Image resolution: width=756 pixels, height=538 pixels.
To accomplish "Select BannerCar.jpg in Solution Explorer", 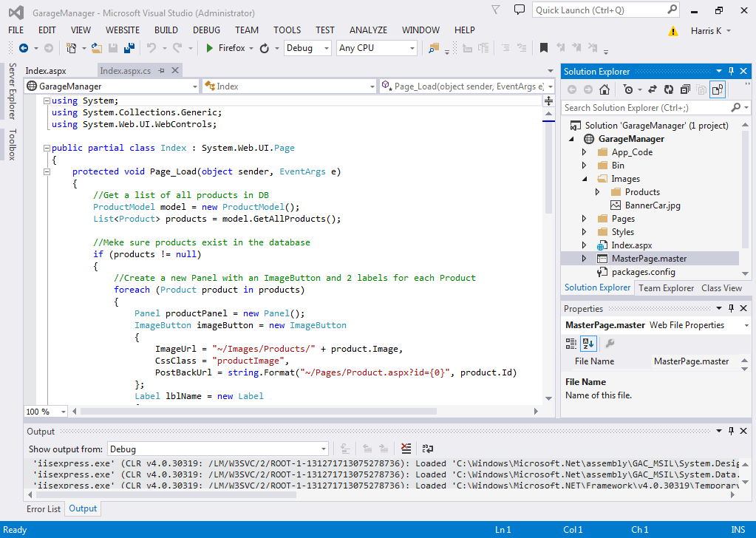I will point(652,205).
